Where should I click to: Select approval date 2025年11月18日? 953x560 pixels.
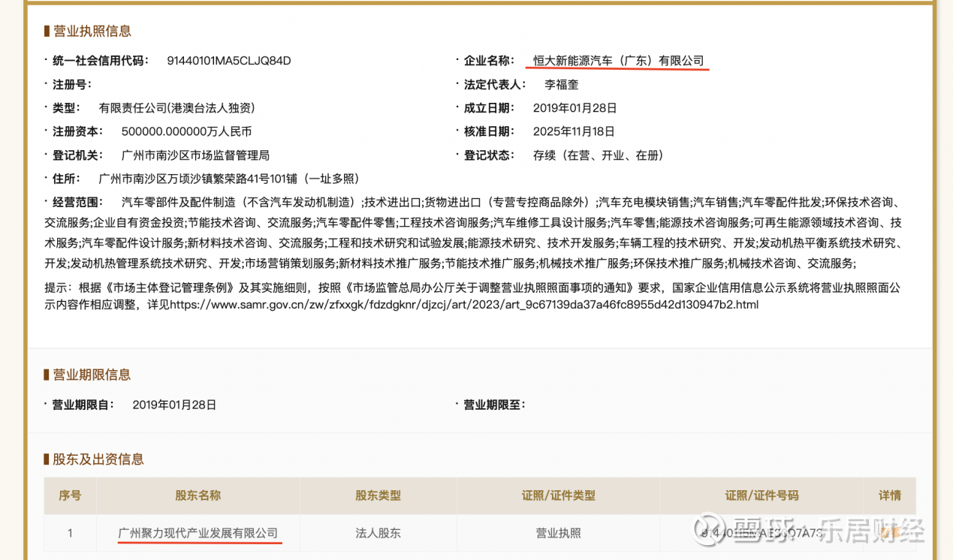click(574, 131)
